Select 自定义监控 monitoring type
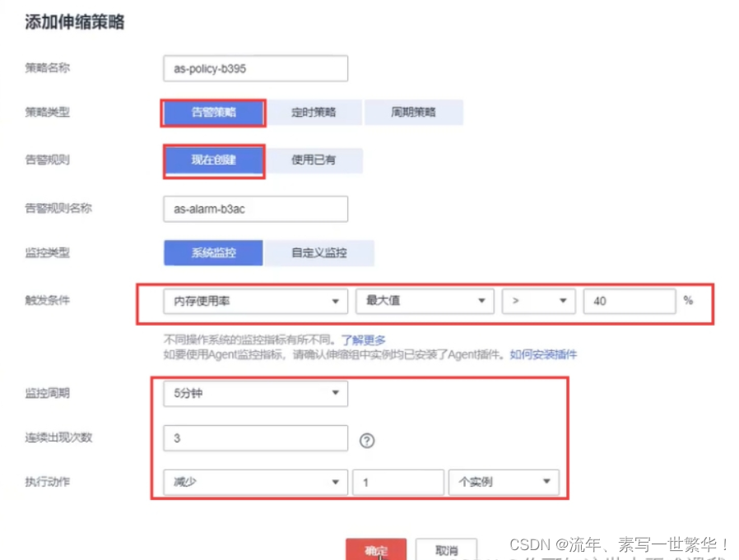 (x=319, y=253)
